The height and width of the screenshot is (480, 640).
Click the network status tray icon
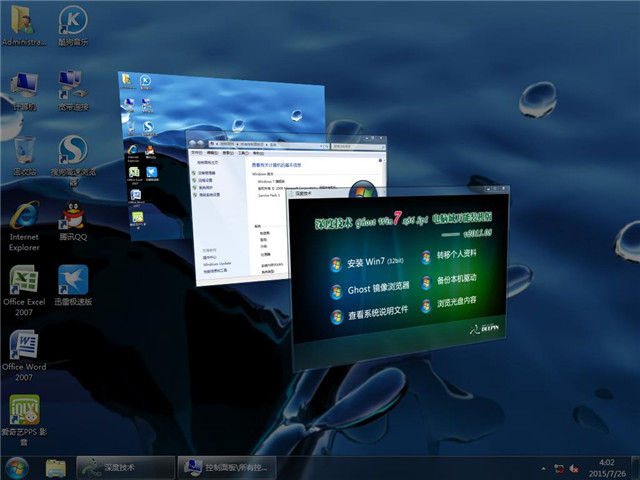click(x=558, y=469)
